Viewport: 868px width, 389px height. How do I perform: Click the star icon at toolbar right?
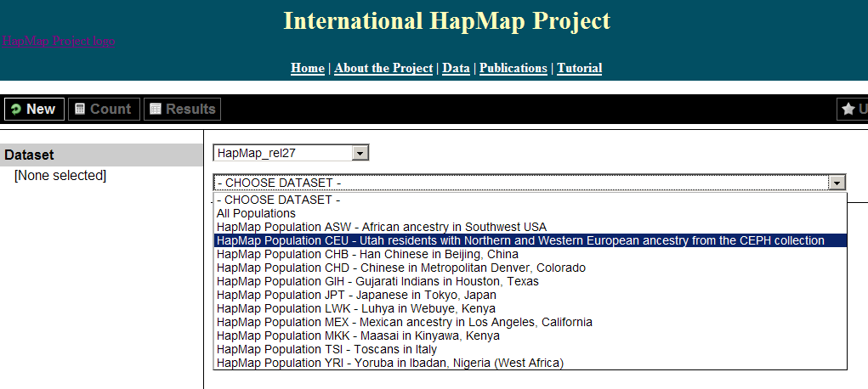[x=848, y=109]
